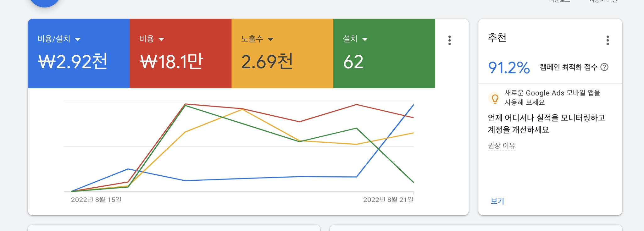Select the red ₩18.1만 cost value

[x=172, y=62]
